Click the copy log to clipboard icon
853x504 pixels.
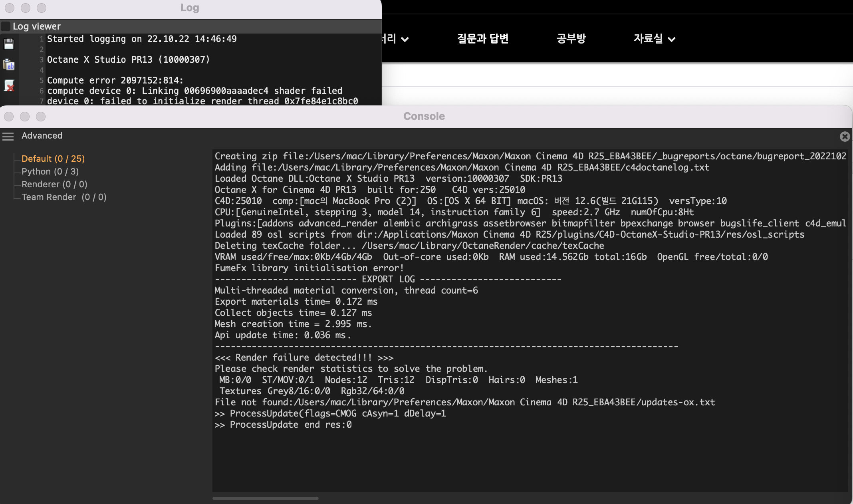tap(9, 65)
